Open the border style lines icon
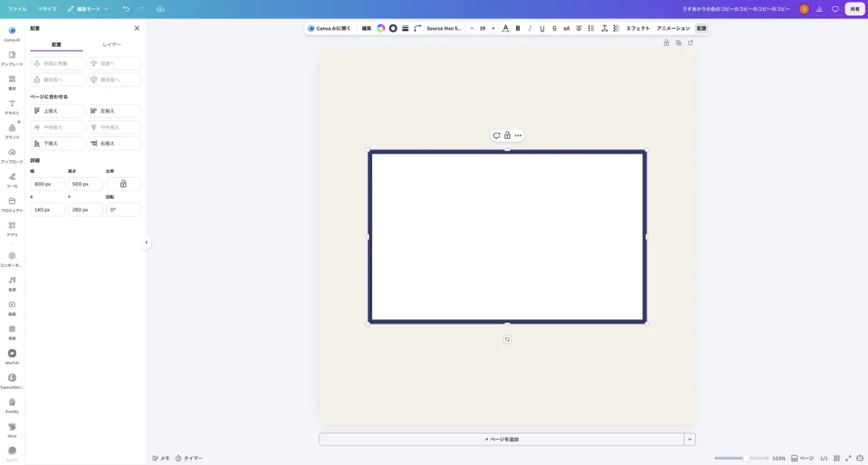Image resolution: width=868 pixels, height=465 pixels. [405, 28]
